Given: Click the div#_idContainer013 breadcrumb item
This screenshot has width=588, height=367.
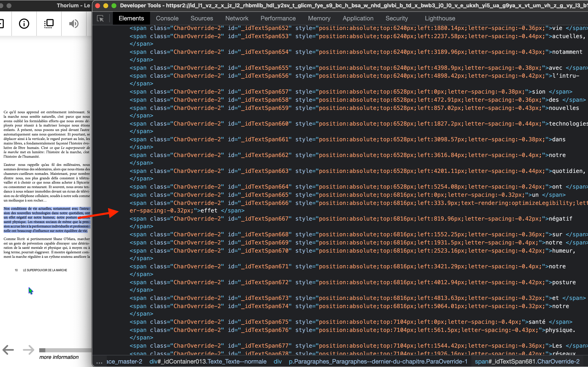Looking at the screenshot, I should [x=208, y=362].
